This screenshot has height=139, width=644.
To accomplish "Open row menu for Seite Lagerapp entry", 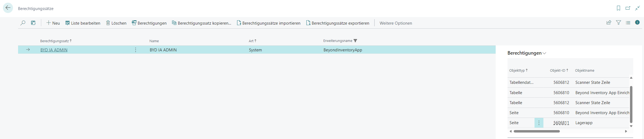I will pos(539,123).
